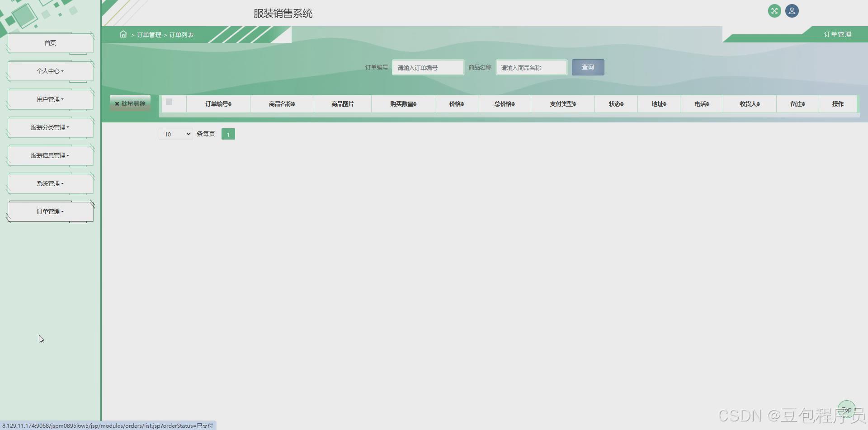
Task: Open the per-page size dropdown showing 10
Action: click(x=175, y=134)
